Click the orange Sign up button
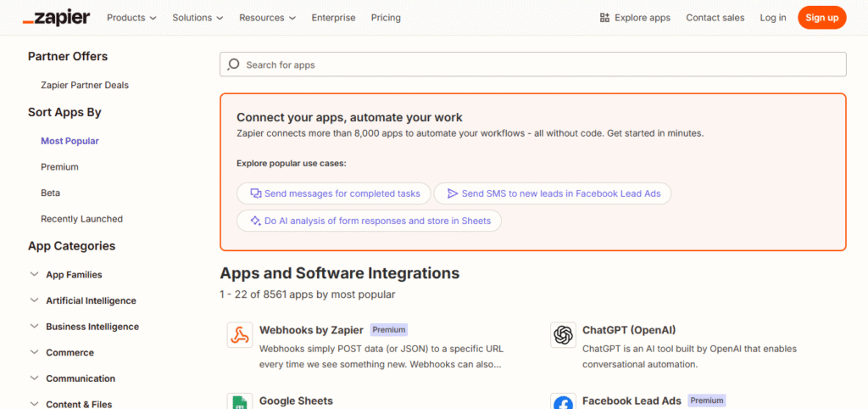The width and height of the screenshot is (868, 409). click(x=822, y=18)
